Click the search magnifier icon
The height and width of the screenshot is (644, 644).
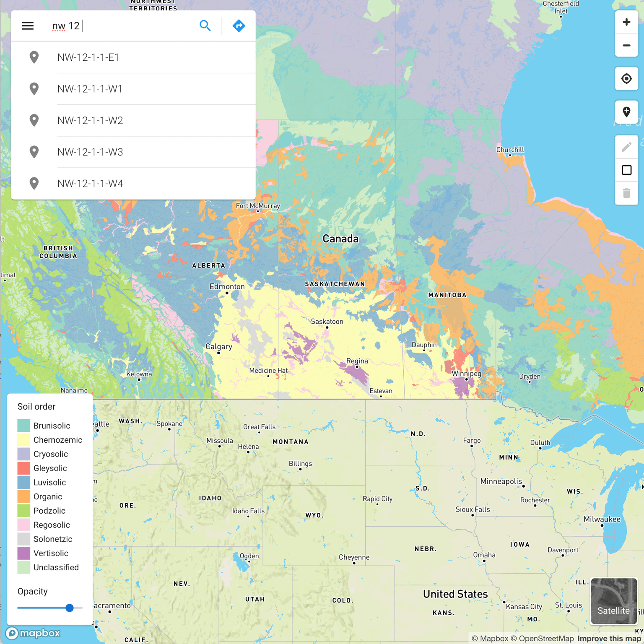click(x=205, y=26)
